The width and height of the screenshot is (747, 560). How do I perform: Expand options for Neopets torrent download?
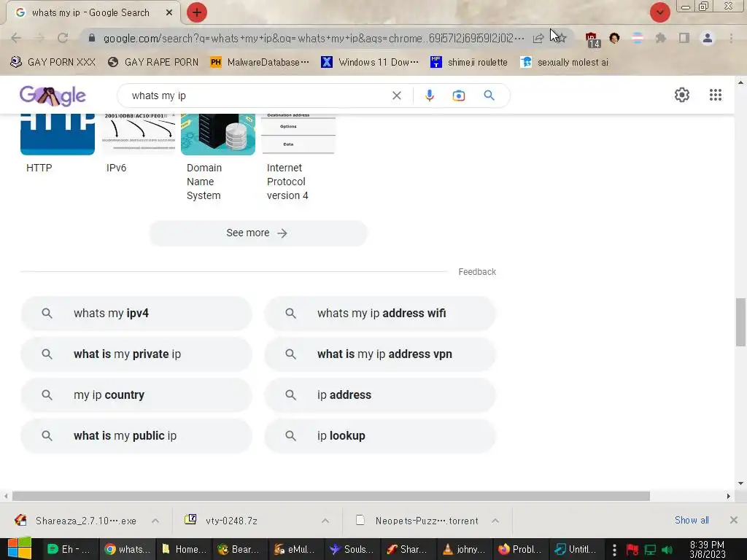pos(495,521)
